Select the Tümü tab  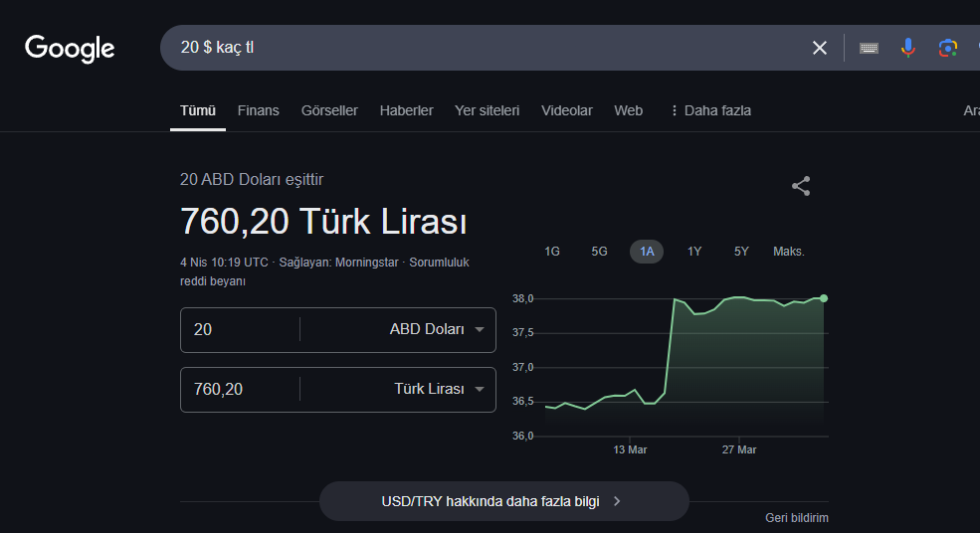(198, 110)
